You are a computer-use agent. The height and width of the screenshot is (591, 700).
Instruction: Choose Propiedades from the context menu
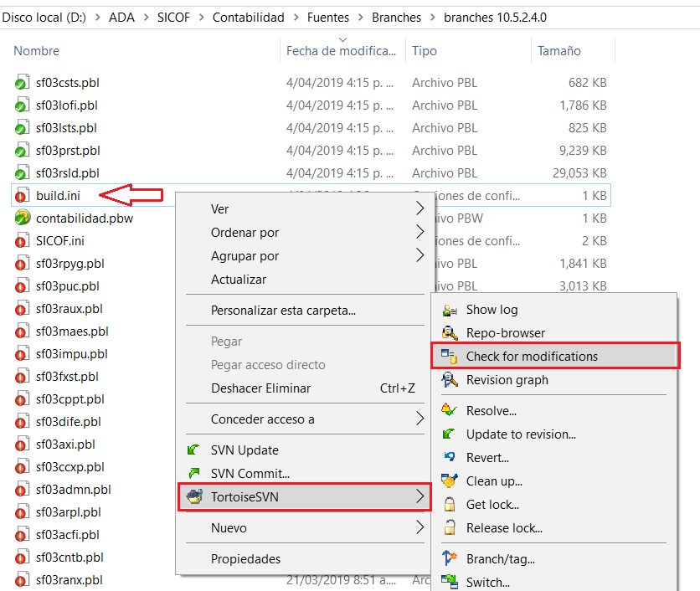[245, 559]
